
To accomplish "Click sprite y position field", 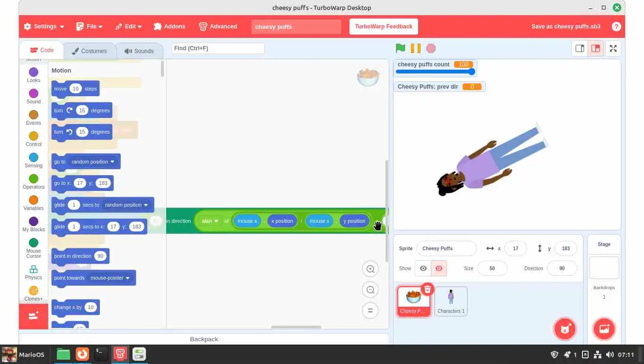I will (x=565, y=248).
